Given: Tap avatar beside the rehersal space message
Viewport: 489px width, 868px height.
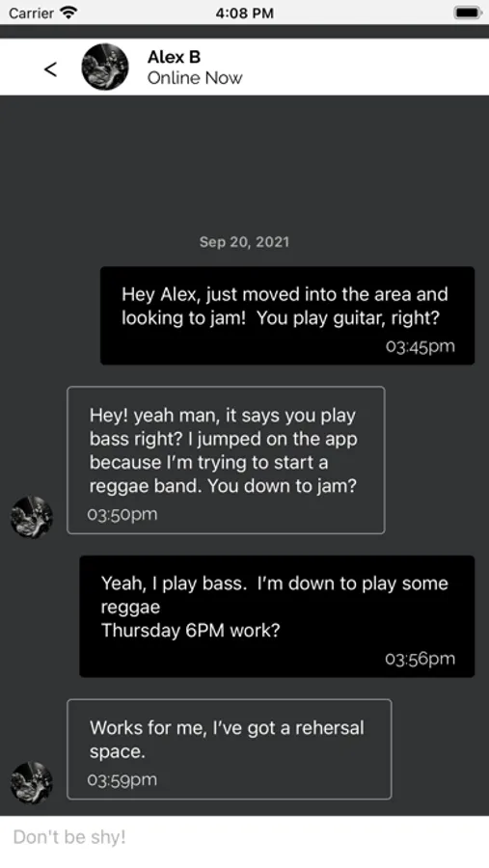Looking at the screenshot, I should [32, 783].
